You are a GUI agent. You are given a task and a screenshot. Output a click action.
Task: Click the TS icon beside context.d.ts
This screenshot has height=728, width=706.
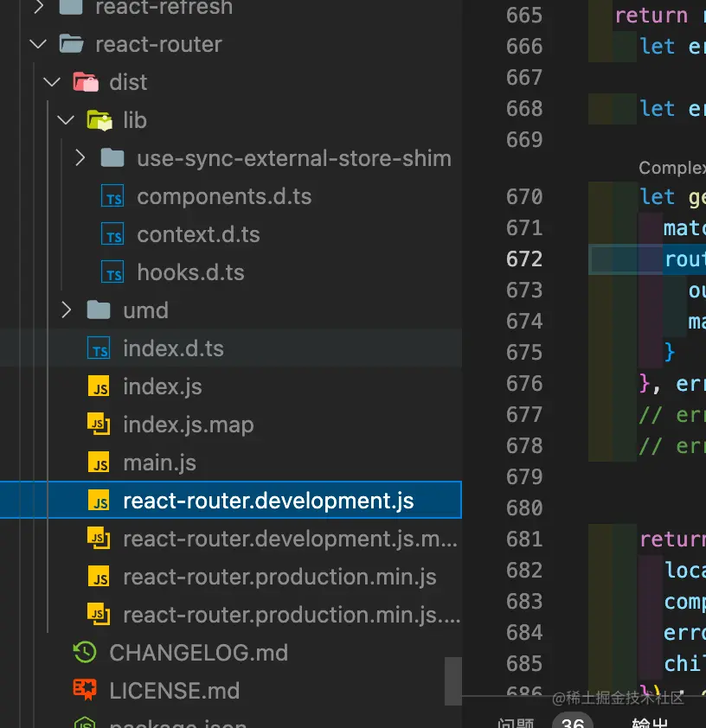[x=112, y=234]
